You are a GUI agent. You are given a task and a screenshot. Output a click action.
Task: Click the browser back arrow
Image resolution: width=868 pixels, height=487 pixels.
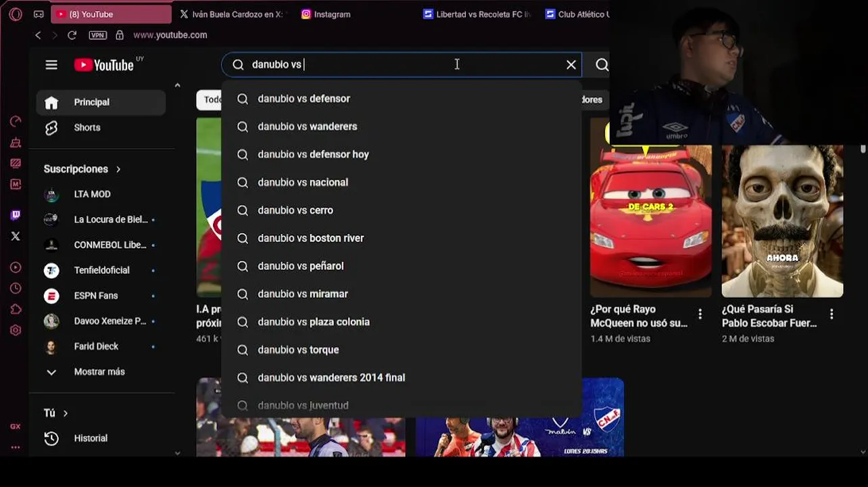click(38, 35)
